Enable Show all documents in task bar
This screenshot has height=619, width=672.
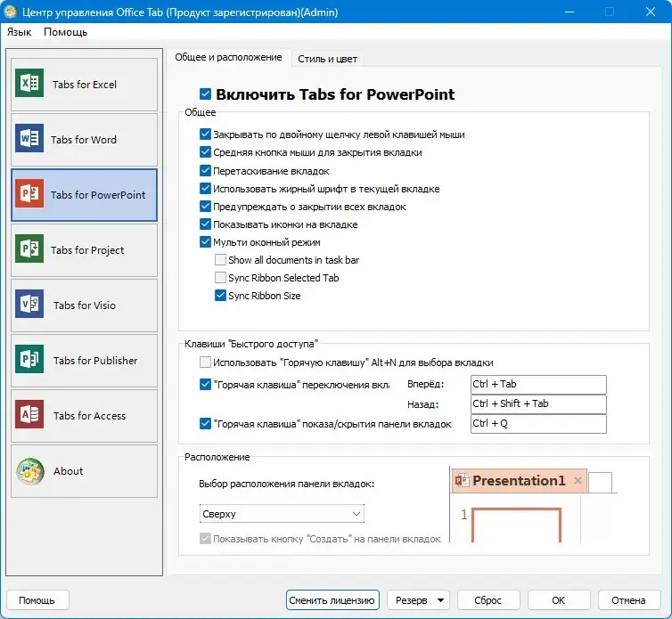tap(220, 259)
